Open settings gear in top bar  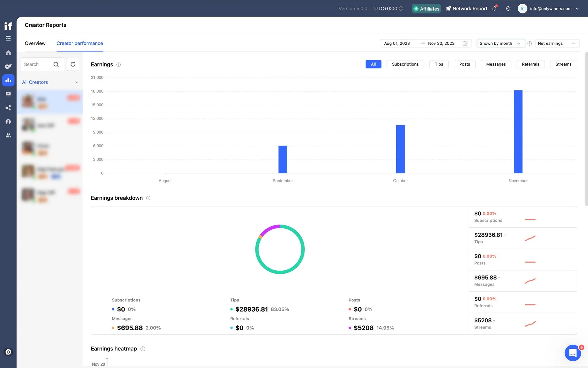coord(508,9)
